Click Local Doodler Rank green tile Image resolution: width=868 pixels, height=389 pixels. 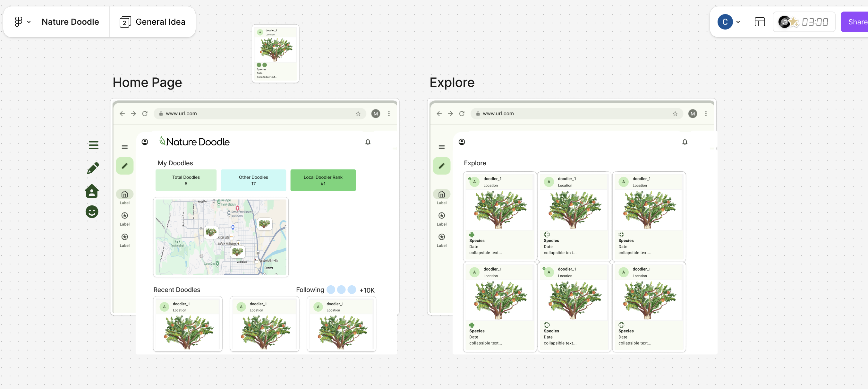click(323, 180)
